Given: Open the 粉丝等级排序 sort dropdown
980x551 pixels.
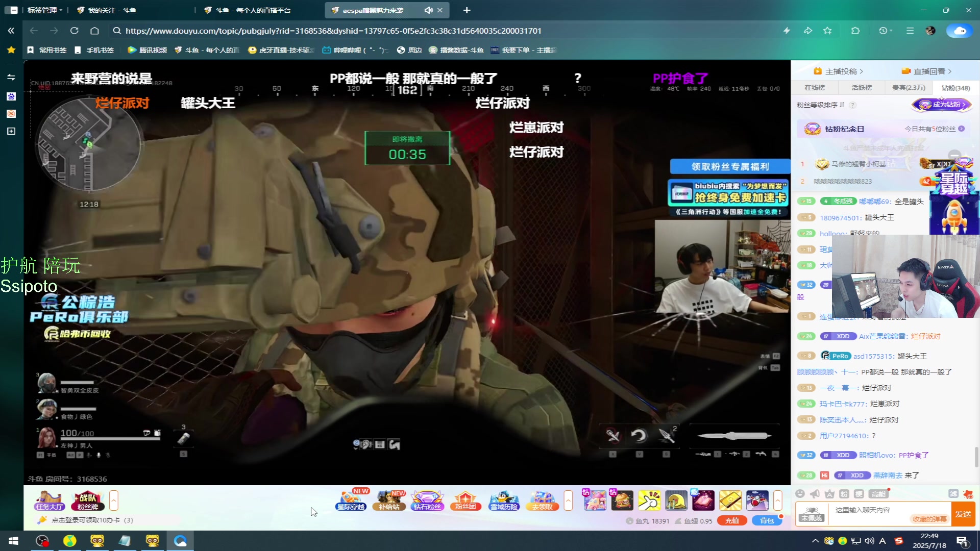Looking at the screenshot, I should pyautogui.click(x=821, y=105).
